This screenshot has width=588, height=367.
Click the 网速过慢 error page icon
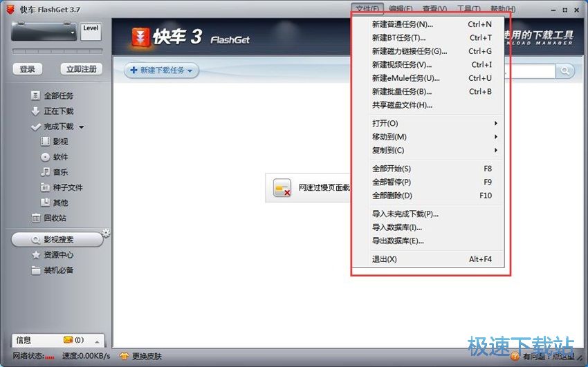click(282, 187)
